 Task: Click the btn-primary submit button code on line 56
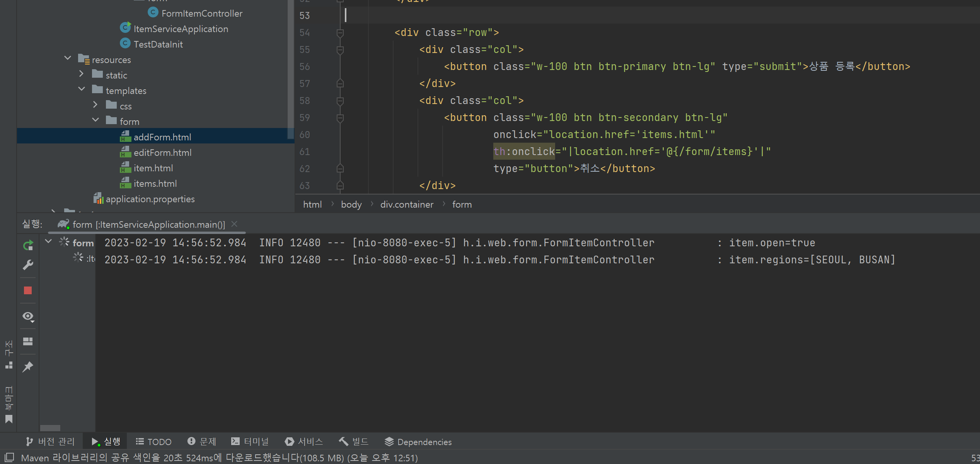(x=677, y=67)
